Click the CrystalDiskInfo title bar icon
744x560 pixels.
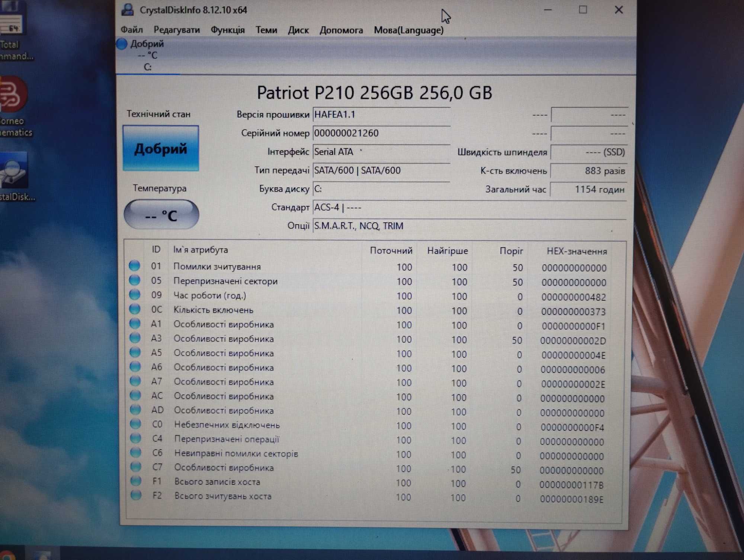tap(127, 10)
